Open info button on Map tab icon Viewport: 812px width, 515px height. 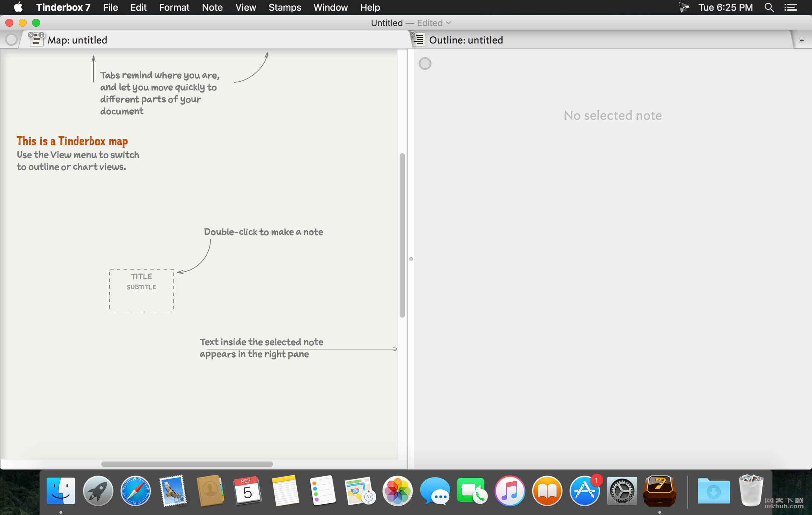coord(41,35)
